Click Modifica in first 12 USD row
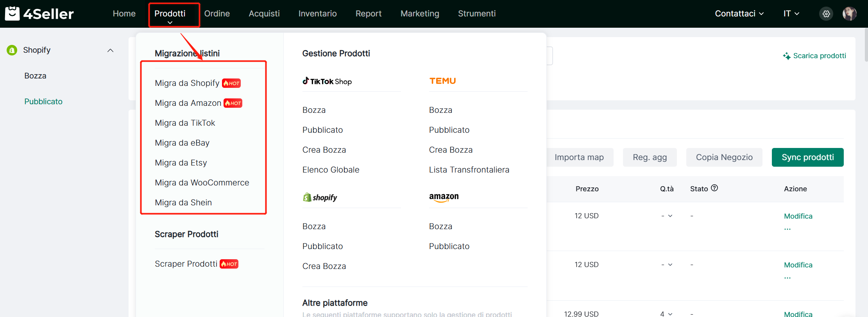Screen dimensions: 868x317 (798, 216)
